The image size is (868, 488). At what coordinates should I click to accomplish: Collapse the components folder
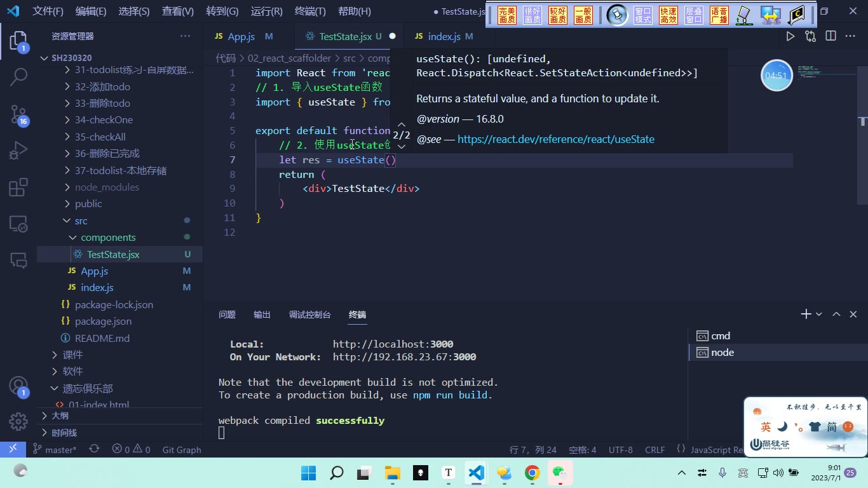click(x=108, y=238)
